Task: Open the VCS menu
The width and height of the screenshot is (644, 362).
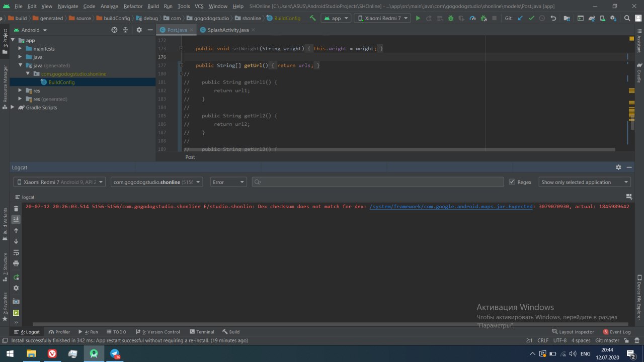Action: click(199, 6)
